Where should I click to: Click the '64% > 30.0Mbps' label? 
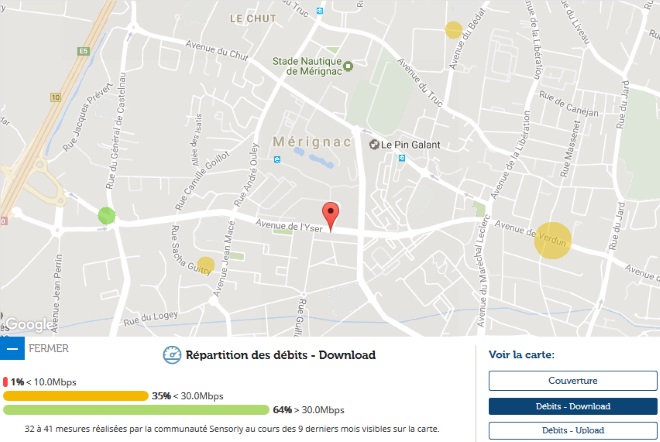pos(309,410)
